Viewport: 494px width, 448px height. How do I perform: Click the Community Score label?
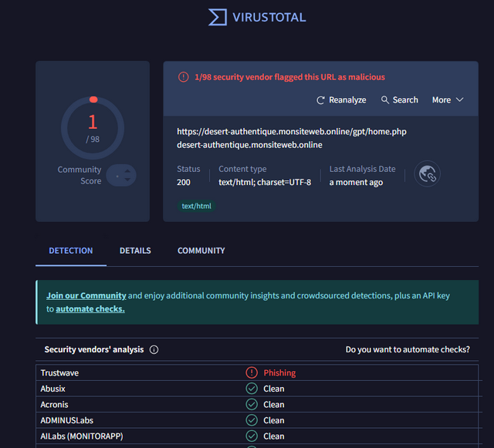point(80,175)
